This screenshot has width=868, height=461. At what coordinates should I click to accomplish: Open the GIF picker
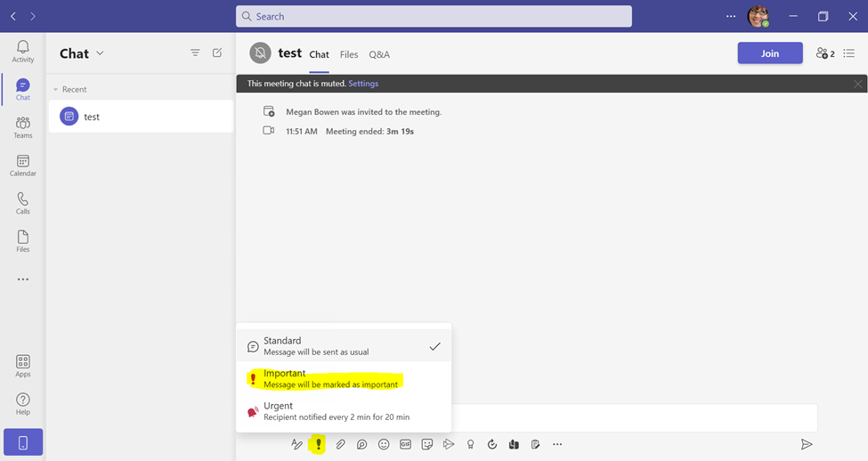tap(405, 444)
